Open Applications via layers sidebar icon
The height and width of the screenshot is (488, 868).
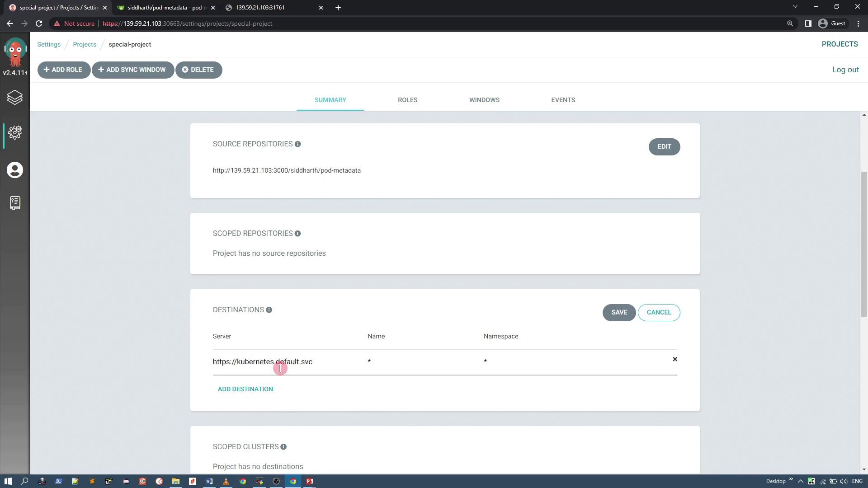tap(15, 98)
